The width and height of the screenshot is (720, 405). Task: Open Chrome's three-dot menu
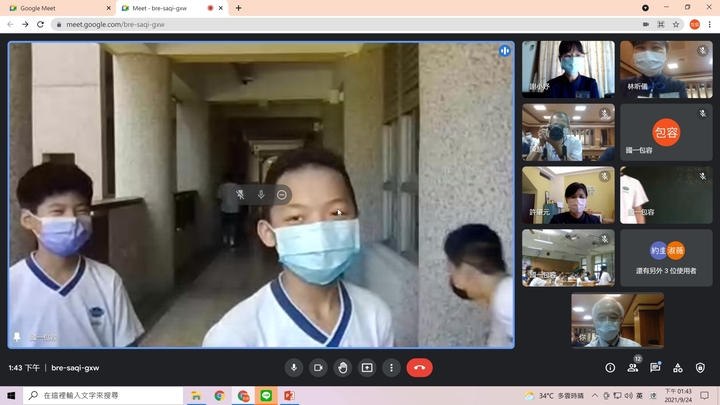708,24
